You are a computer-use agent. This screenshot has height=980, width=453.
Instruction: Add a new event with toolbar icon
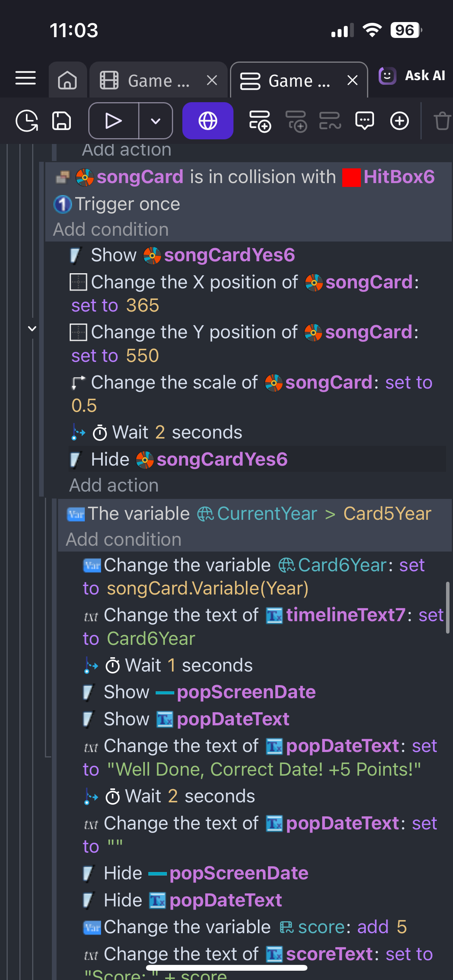259,121
